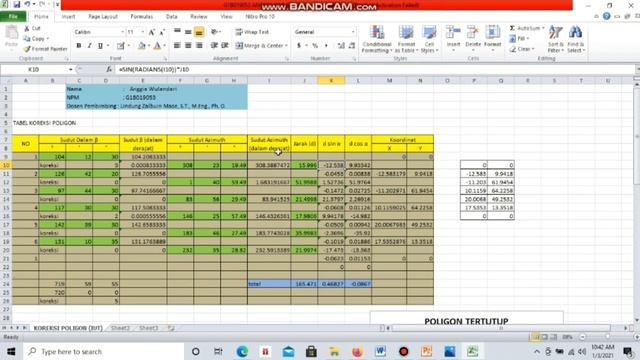Toggle italic formatting
640x360 pixels.
(x=89, y=46)
